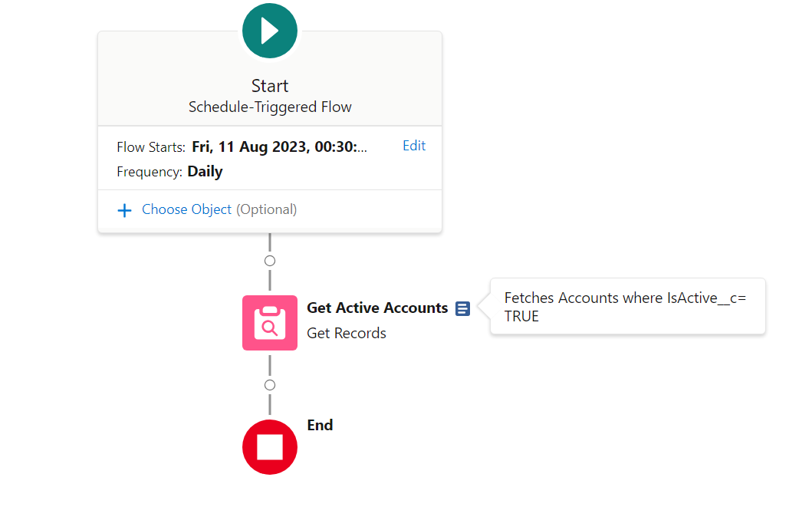Click the End element label
The width and height of the screenshot is (812, 520).
point(320,425)
